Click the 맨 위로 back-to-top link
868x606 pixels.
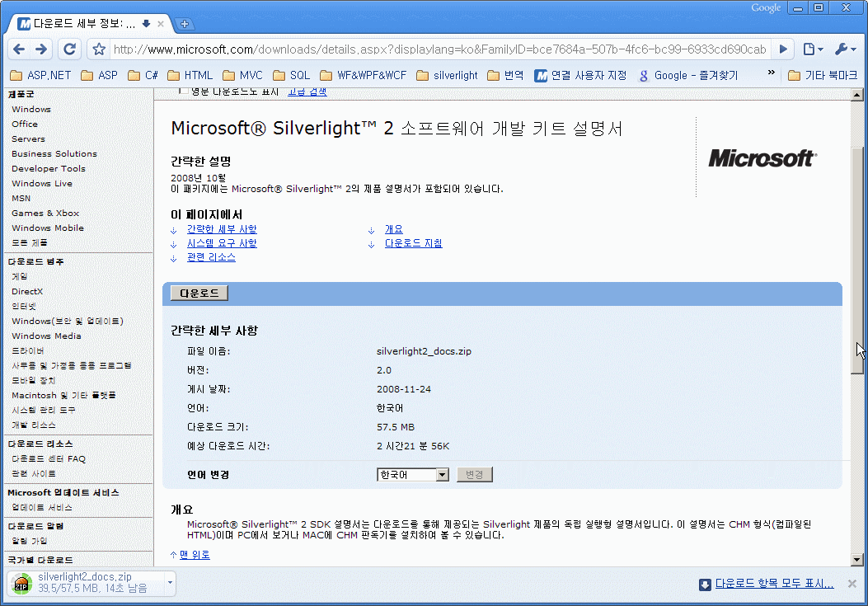click(195, 555)
